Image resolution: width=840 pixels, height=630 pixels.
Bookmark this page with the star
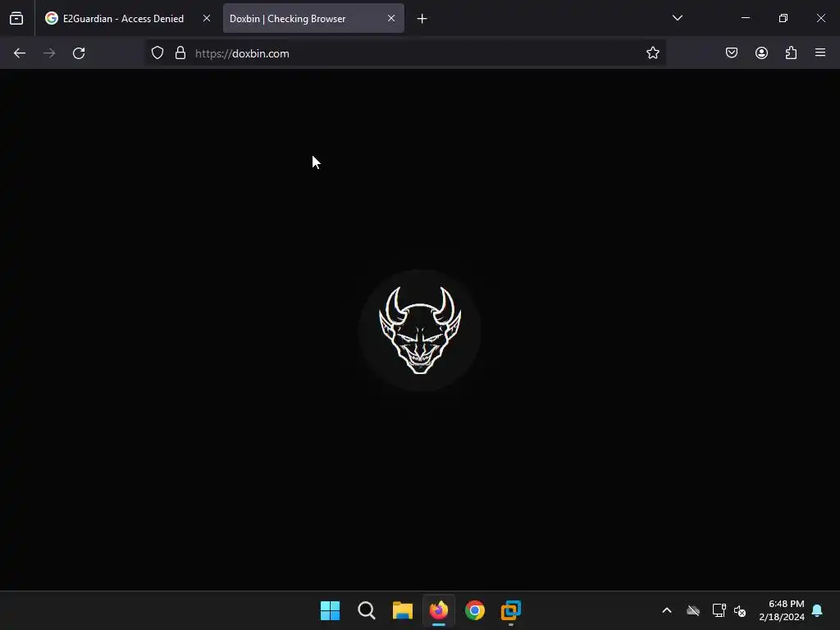pos(652,53)
